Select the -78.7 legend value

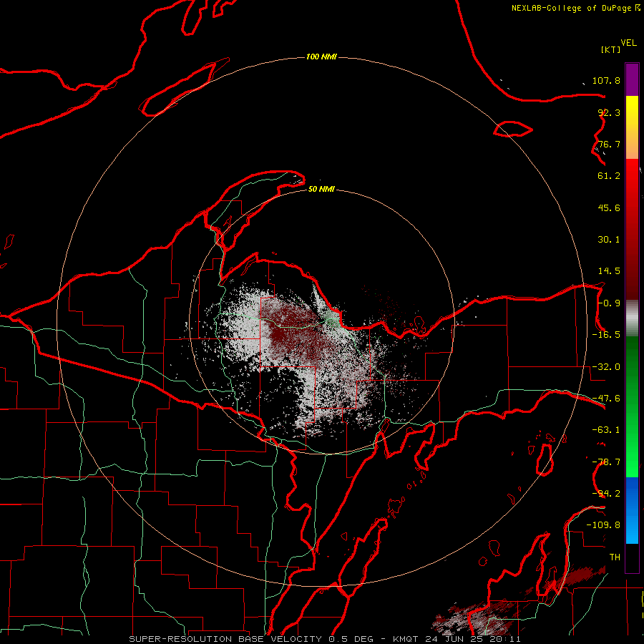[x=606, y=462]
